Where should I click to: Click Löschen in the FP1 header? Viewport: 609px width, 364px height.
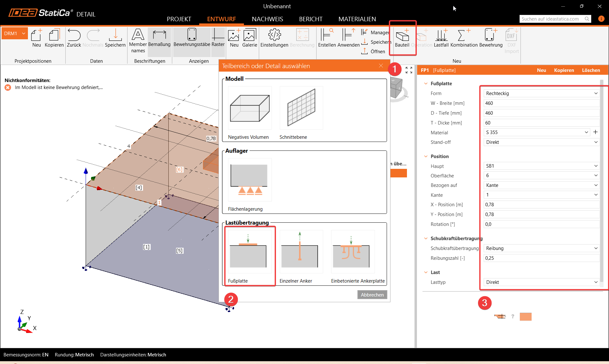tap(591, 70)
